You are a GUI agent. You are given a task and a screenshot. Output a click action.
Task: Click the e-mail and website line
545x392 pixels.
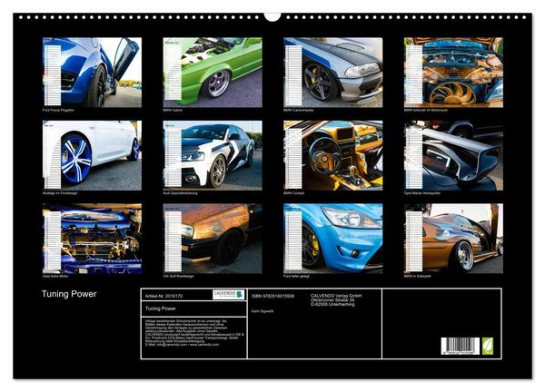(x=183, y=345)
